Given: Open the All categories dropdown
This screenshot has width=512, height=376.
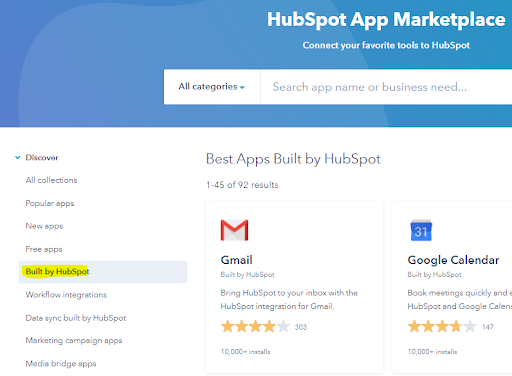Looking at the screenshot, I should (212, 87).
